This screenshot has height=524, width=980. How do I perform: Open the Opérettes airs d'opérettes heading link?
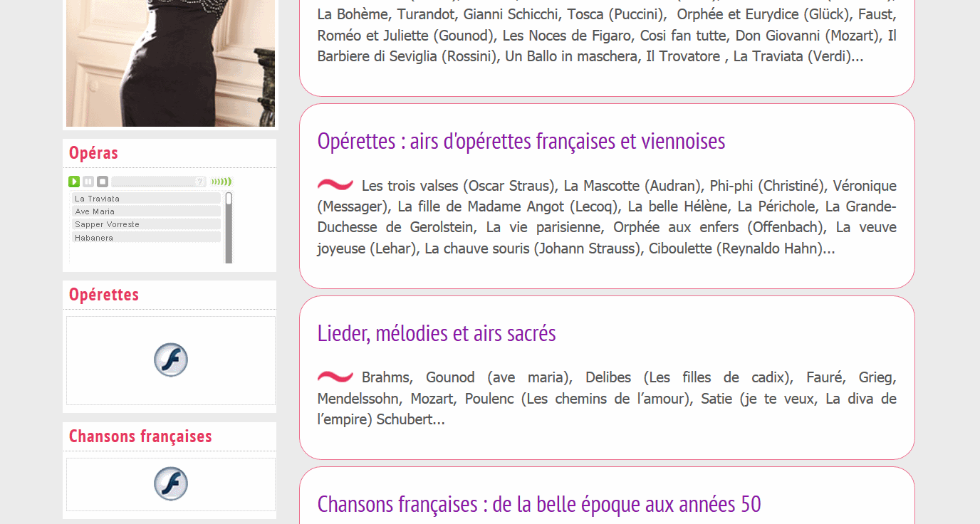point(521,141)
